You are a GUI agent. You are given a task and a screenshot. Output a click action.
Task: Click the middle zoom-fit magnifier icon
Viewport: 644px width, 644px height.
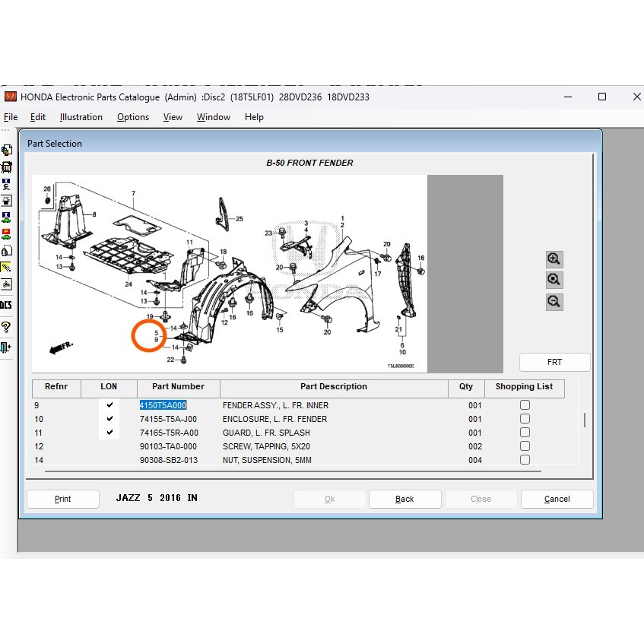tap(554, 281)
